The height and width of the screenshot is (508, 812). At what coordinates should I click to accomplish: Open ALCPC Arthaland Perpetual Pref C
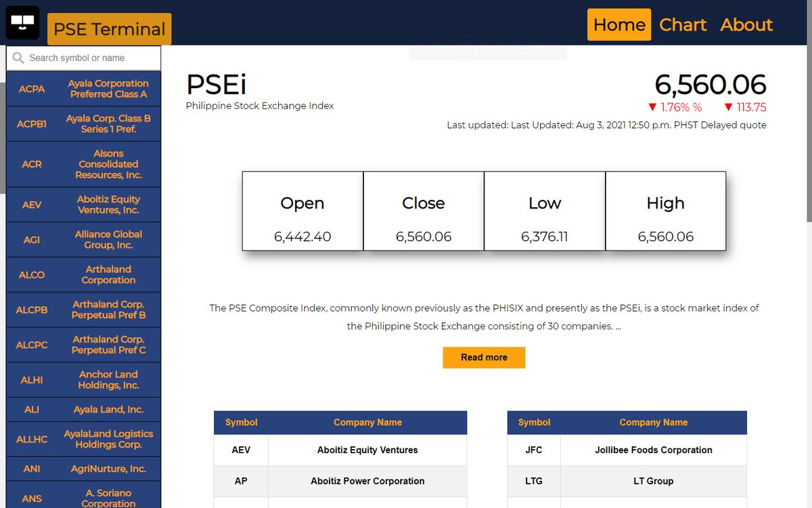(83, 345)
